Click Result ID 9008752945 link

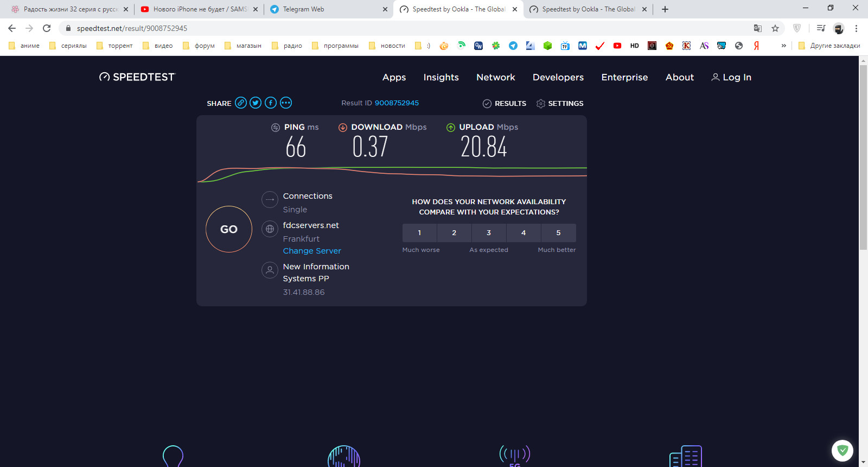click(x=397, y=103)
